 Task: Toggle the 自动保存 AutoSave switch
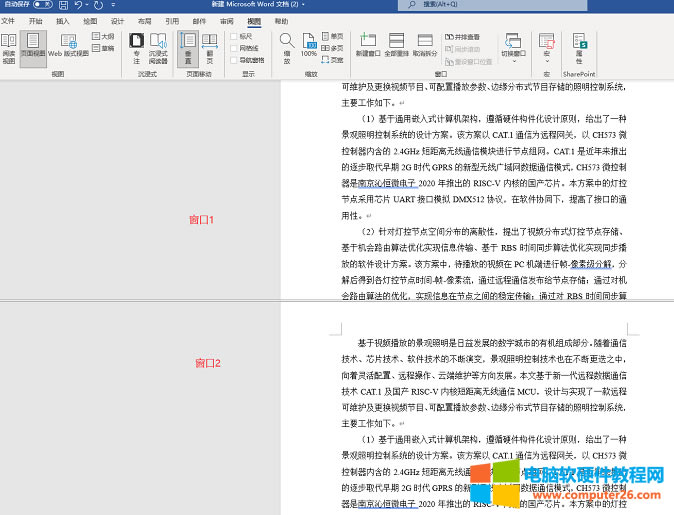pyautogui.click(x=42, y=5)
